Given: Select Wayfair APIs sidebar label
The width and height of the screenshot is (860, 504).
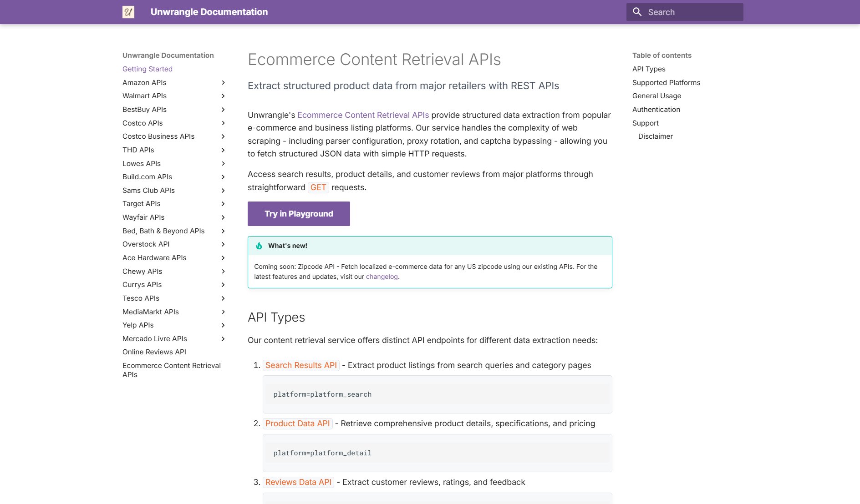Looking at the screenshot, I should click(x=143, y=217).
